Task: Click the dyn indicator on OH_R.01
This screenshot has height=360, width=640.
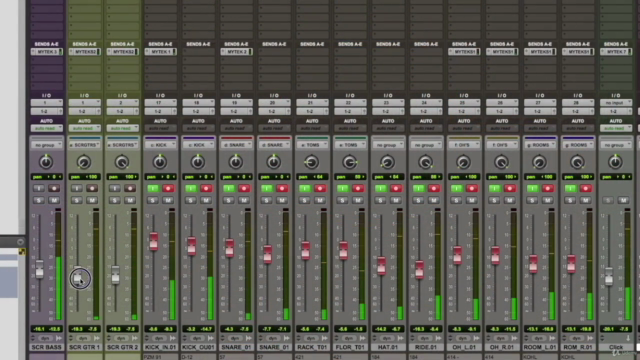Action: click(x=501, y=338)
